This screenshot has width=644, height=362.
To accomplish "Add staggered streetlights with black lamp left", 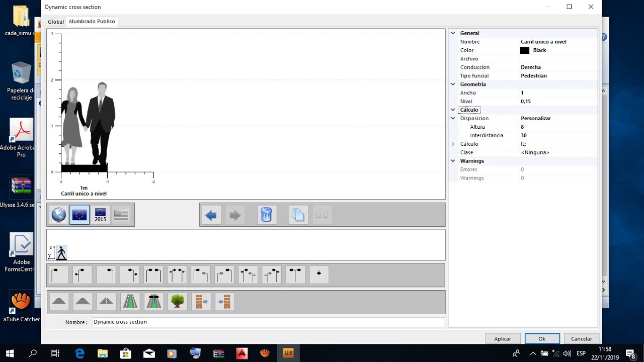I will tap(201, 275).
